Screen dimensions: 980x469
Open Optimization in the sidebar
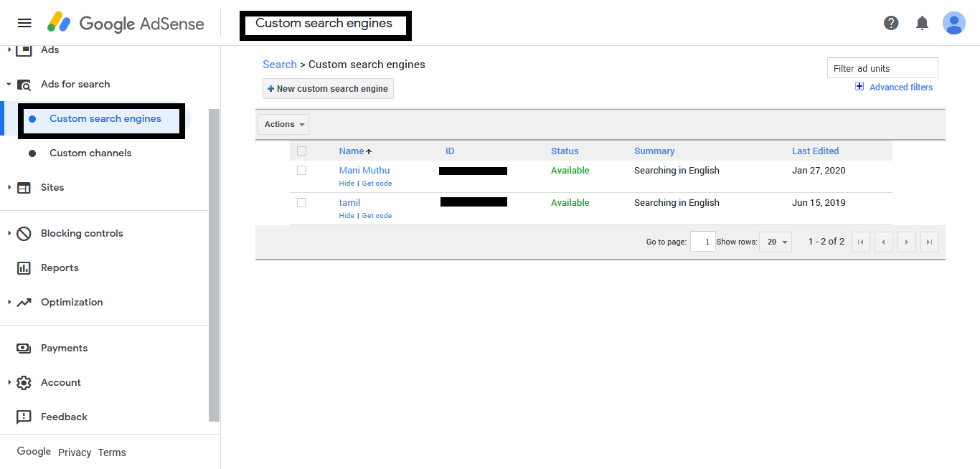(x=72, y=303)
